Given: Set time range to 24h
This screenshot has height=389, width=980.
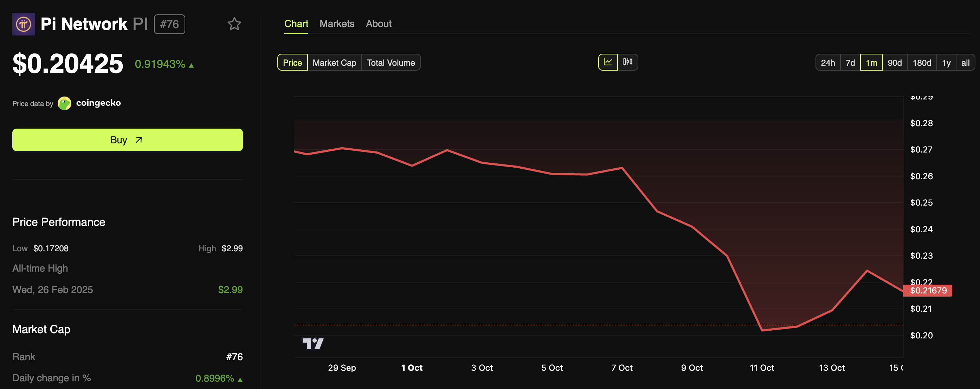Looking at the screenshot, I should (x=827, y=63).
